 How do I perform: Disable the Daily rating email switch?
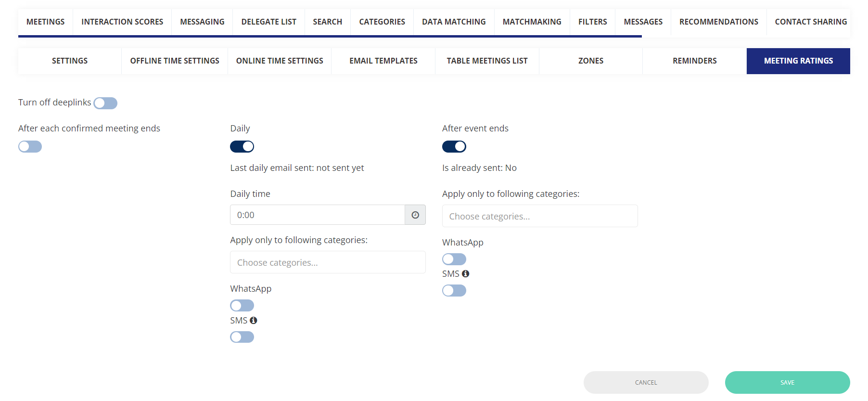[x=242, y=146]
